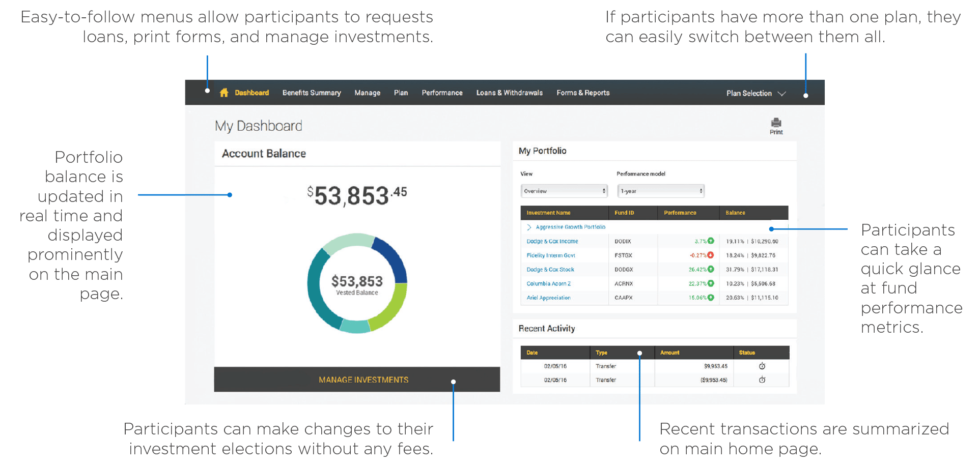
Task: Expand the Aggressive Growth Portfolio row
Action: click(x=529, y=227)
